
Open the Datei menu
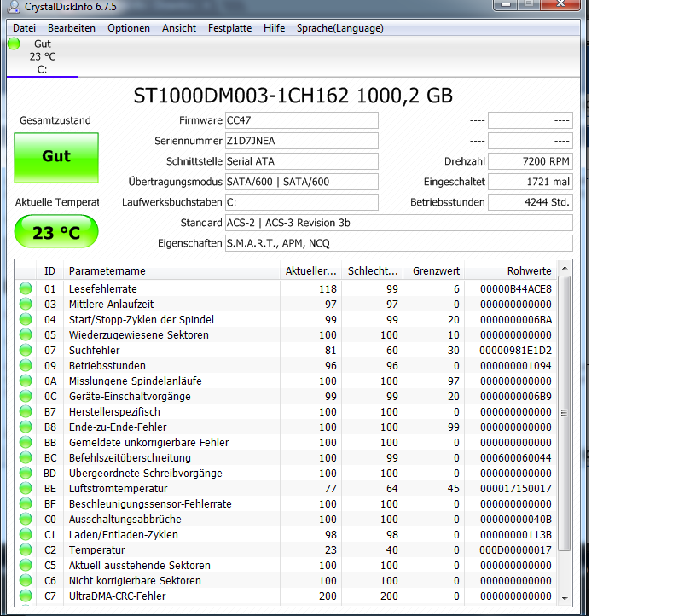pyautogui.click(x=24, y=28)
